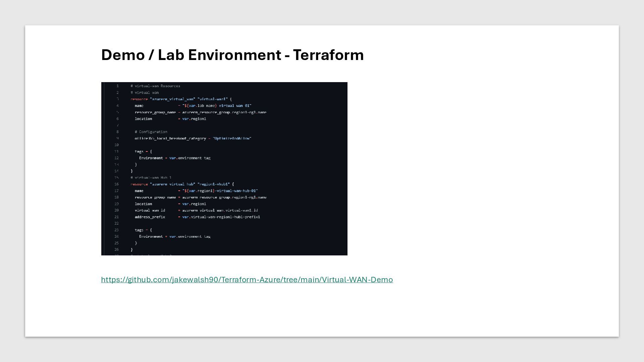This screenshot has height=362, width=644.
Task: Click the 'location = var.region1' line 6
Action: click(170, 119)
